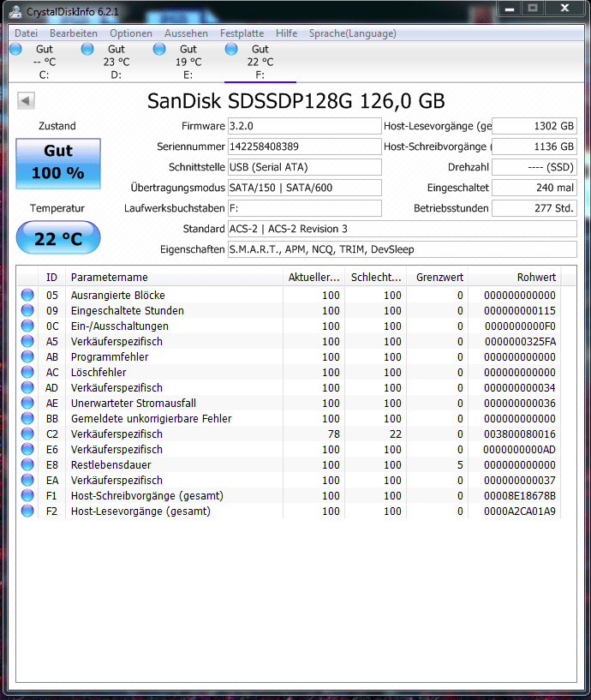591x700 pixels.
Task: Click status icon of Ein-/Ausschaltungen row
Action: tap(27, 326)
